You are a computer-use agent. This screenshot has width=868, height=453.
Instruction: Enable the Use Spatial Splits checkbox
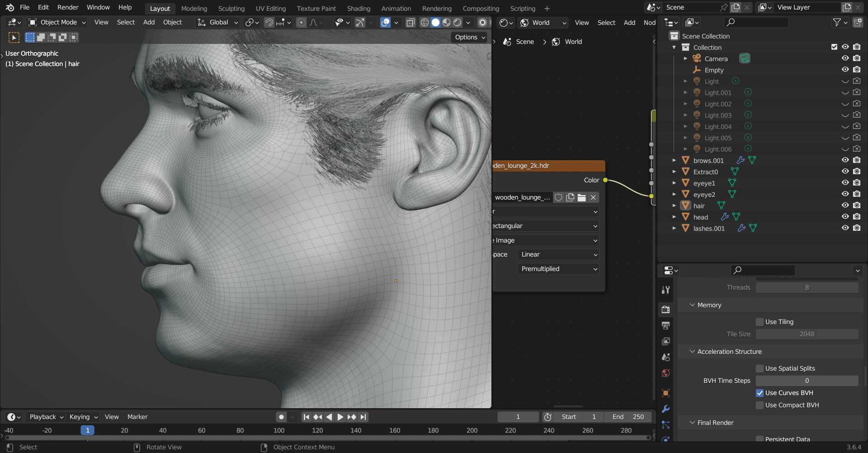tap(760, 368)
